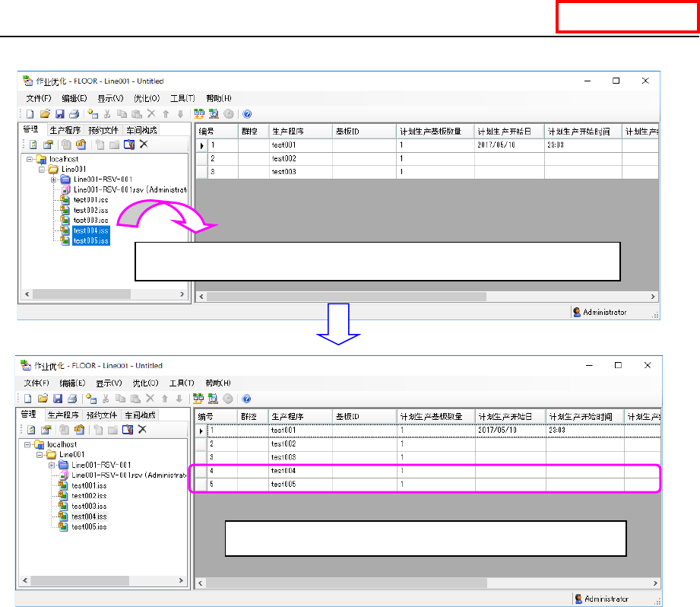Click test005 program cell in lower window grid
The width and height of the screenshot is (700, 607).
(301, 485)
